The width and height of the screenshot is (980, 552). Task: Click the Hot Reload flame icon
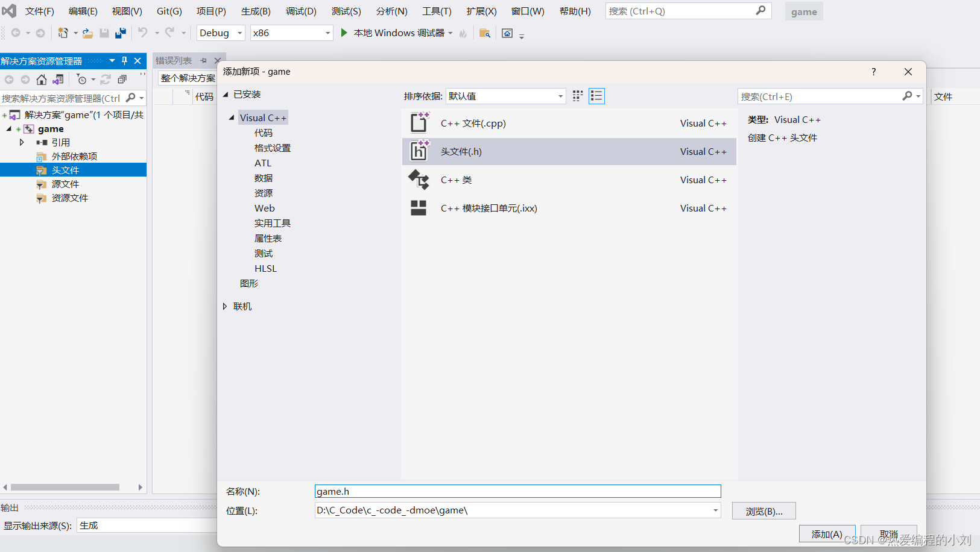pos(463,33)
